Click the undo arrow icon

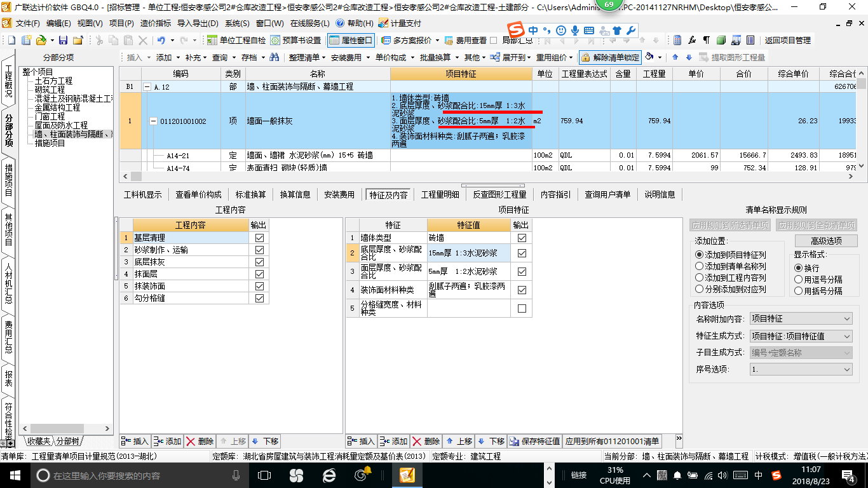[161, 40]
